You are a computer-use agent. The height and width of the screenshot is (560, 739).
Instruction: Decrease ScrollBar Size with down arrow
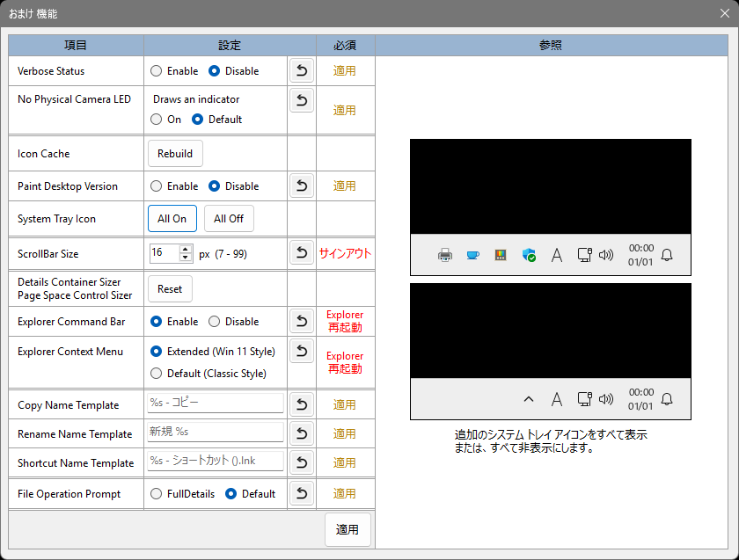pyautogui.click(x=186, y=258)
